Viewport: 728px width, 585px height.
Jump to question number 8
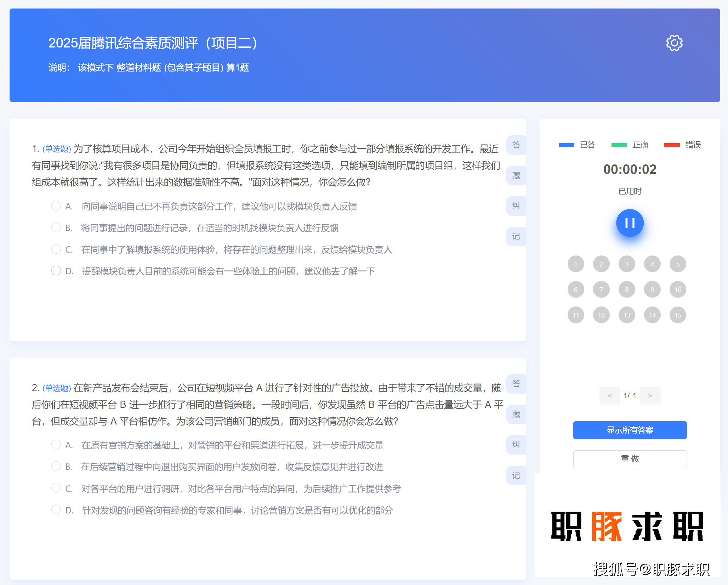627,289
